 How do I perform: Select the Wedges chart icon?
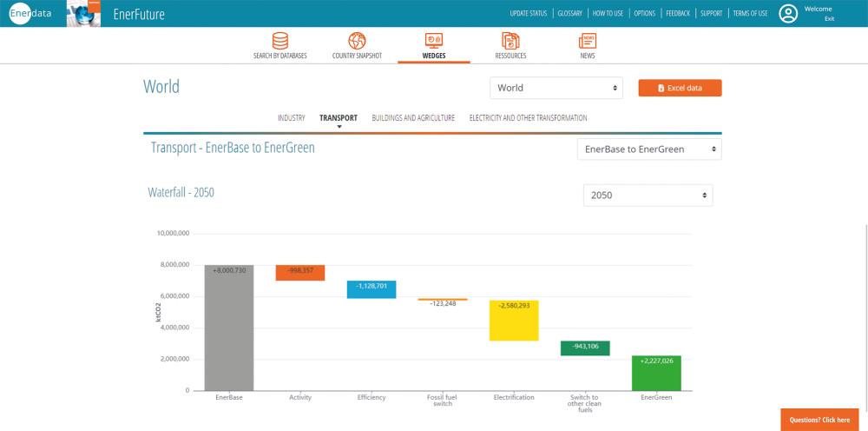click(433, 41)
